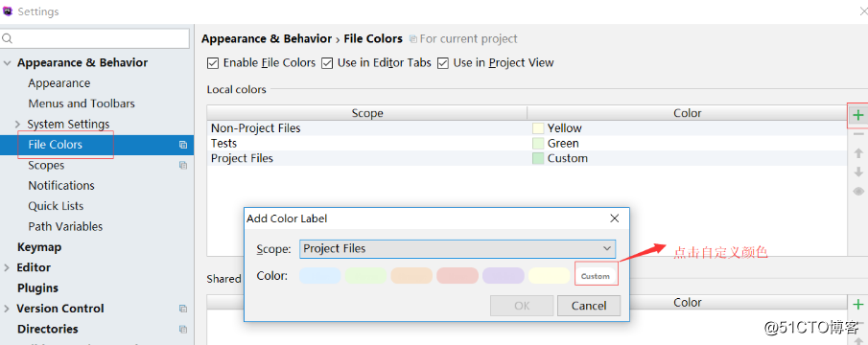The width and height of the screenshot is (868, 345).
Task: Click project-level icon next to Scopes
Action: coord(182,165)
